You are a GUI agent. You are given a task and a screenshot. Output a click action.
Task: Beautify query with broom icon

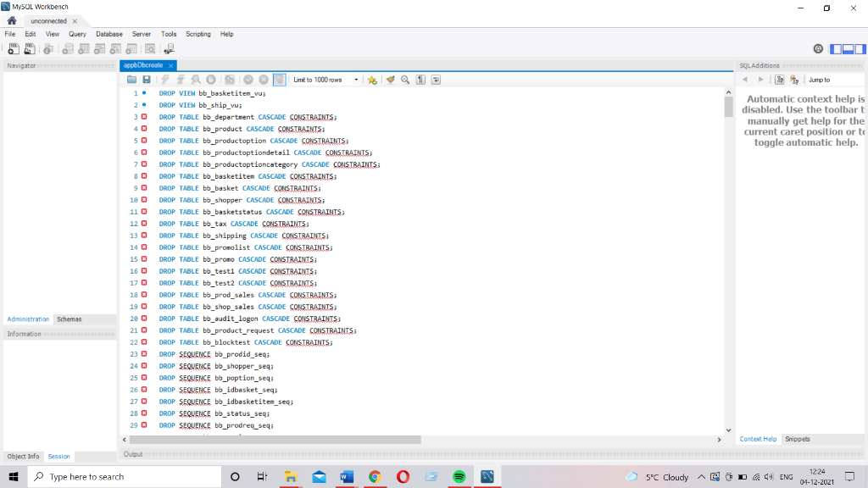click(x=390, y=80)
